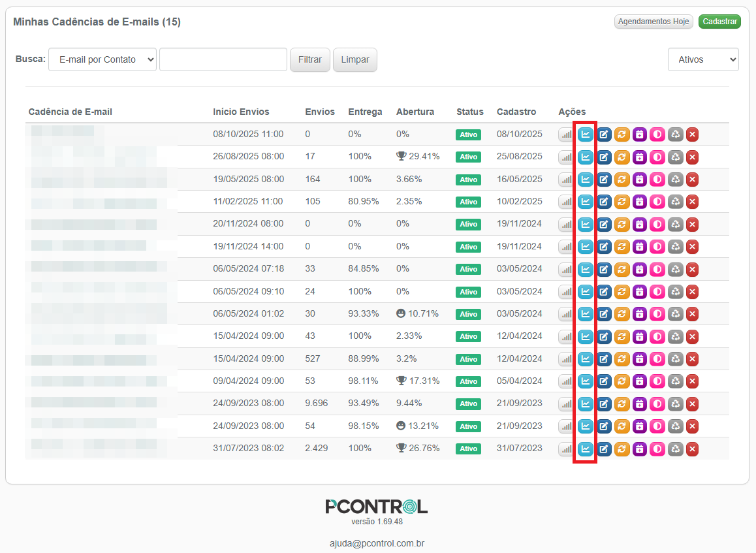Click purple calendar-plus icon for 20/11/2024 cadence
This screenshot has height=553, width=756.
point(639,224)
